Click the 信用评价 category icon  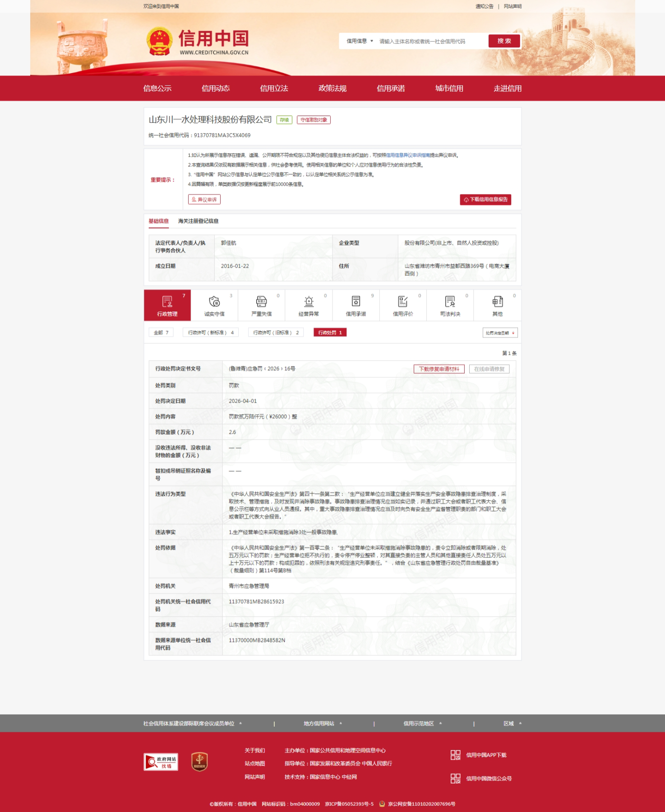tap(403, 302)
